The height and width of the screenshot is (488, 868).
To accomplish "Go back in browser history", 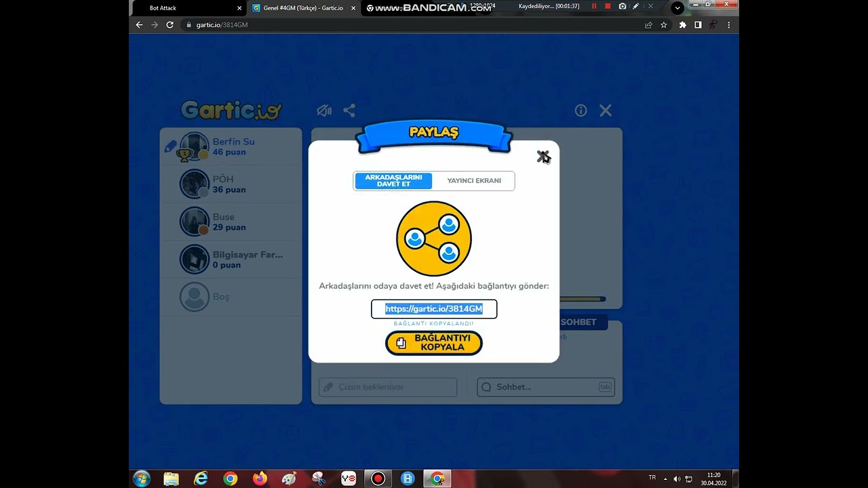I will [139, 24].
